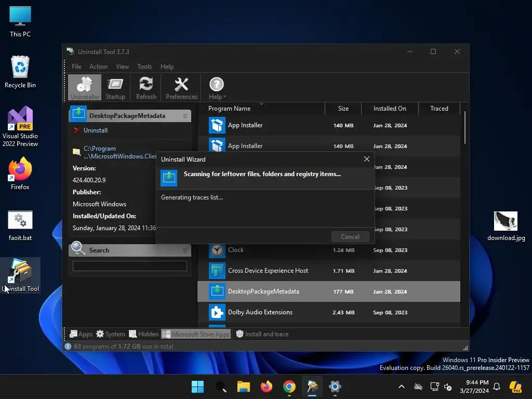Image resolution: width=532 pixels, height=399 pixels.
Task: Collapse the Search panel chevron
Action: click(x=185, y=250)
